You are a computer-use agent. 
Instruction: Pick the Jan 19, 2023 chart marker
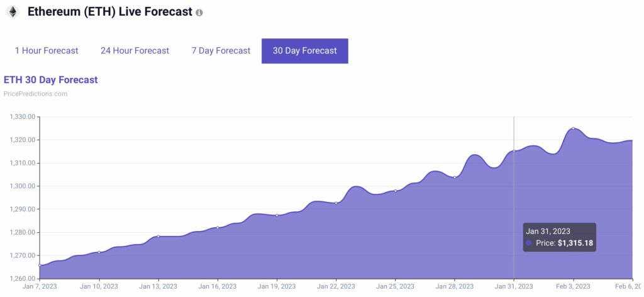(x=277, y=215)
